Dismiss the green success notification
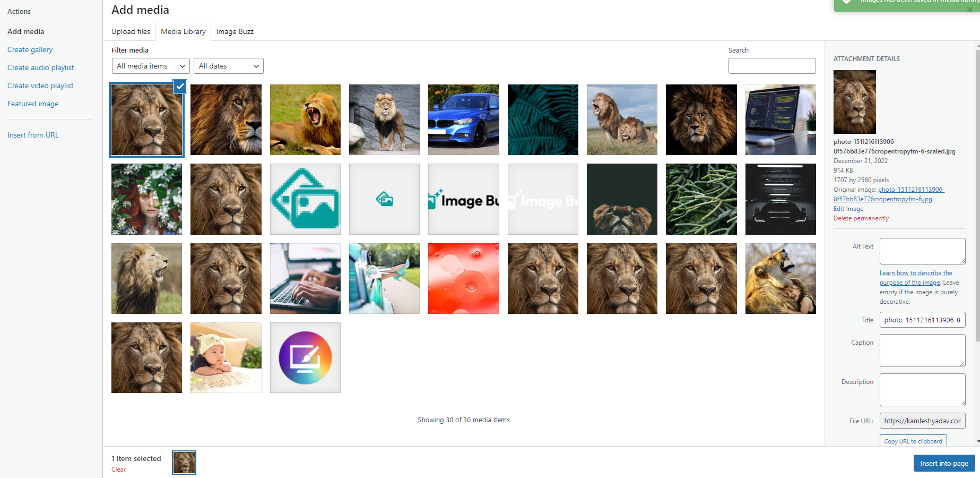 970,9
